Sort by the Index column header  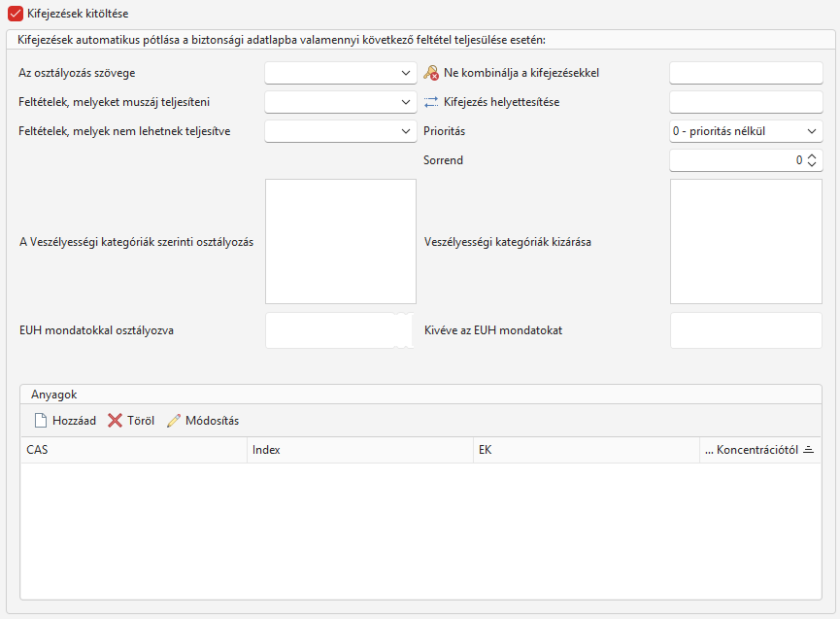[360, 450]
